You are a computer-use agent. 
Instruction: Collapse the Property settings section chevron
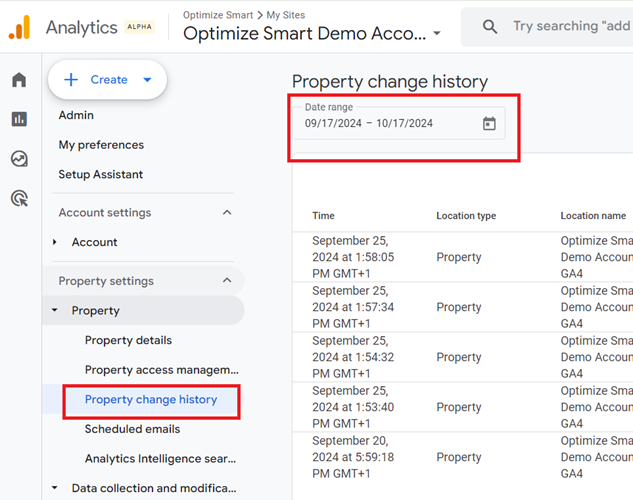coord(227,280)
